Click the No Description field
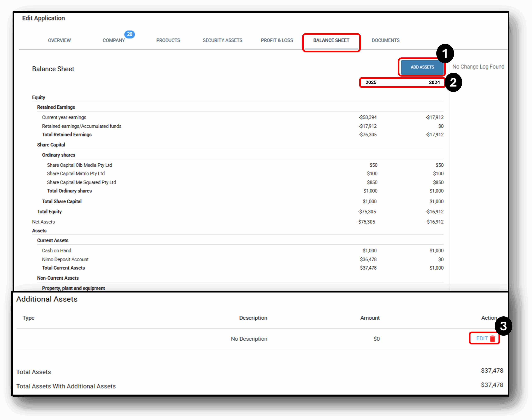This screenshot has height=420, width=532. pos(249,339)
